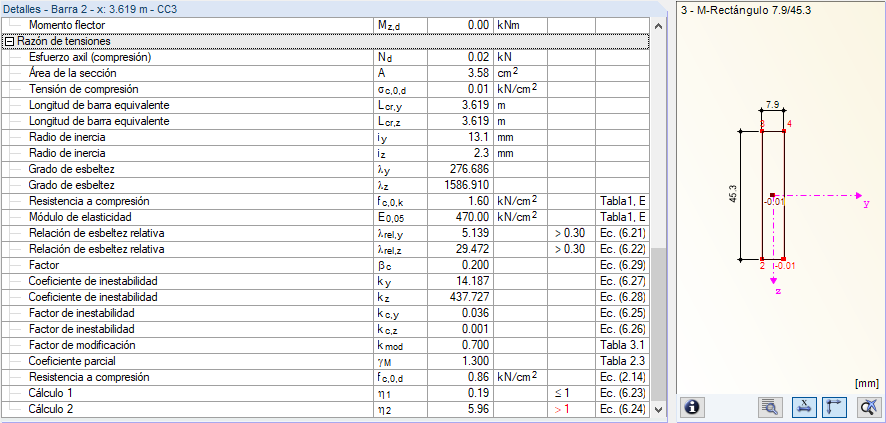Screen dimensions: 886x423
Task: Click the red stress point 2 on section
Action: click(762, 260)
